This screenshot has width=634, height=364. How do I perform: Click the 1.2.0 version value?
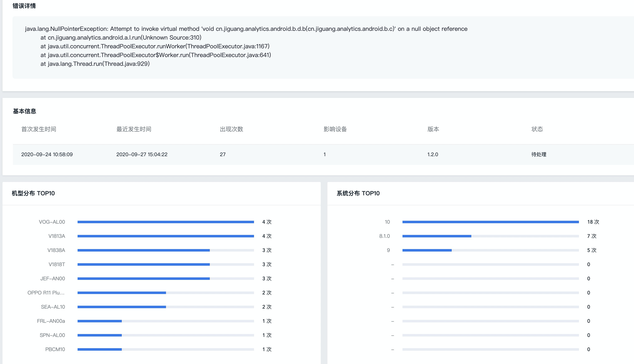433,155
